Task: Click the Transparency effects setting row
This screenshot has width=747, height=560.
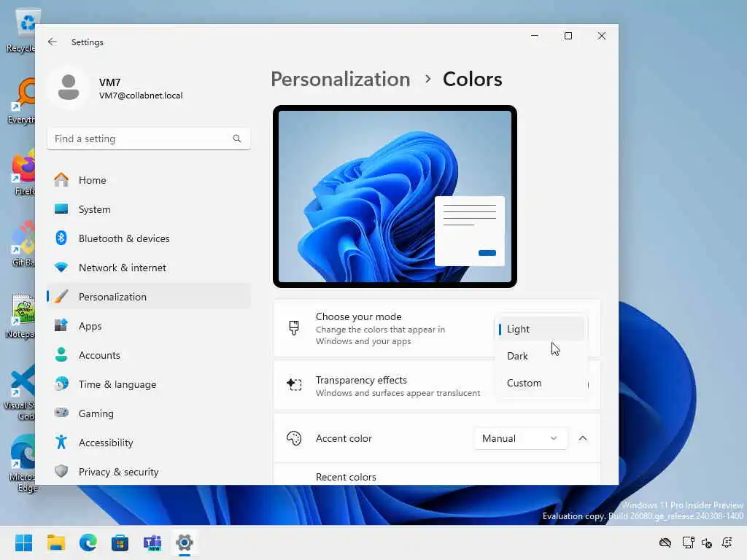Action: [x=437, y=386]
